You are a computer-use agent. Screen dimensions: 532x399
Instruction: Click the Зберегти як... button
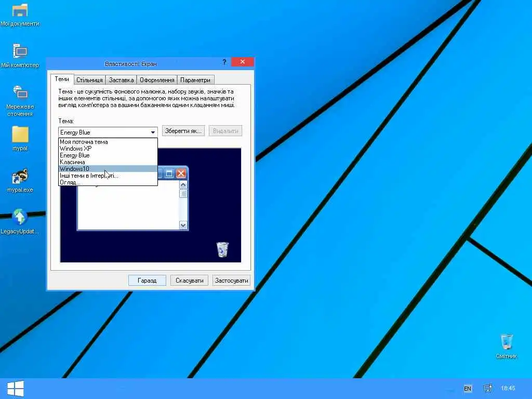point(183,131)
